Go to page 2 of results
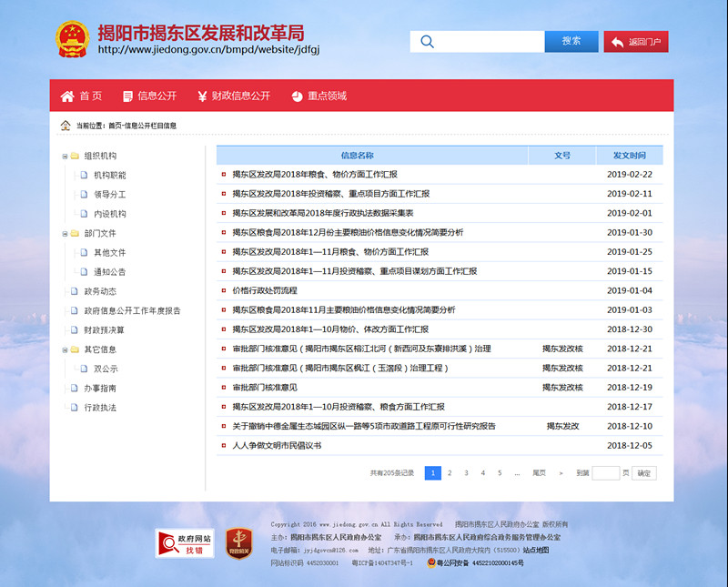This screenshot has height=587, width=728. click(x=450, y=473)
